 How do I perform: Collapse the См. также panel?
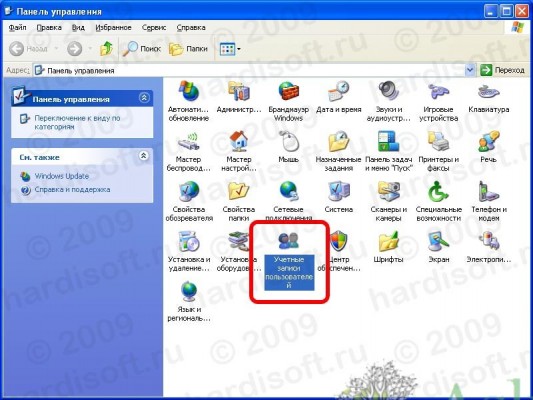[144, 156]
